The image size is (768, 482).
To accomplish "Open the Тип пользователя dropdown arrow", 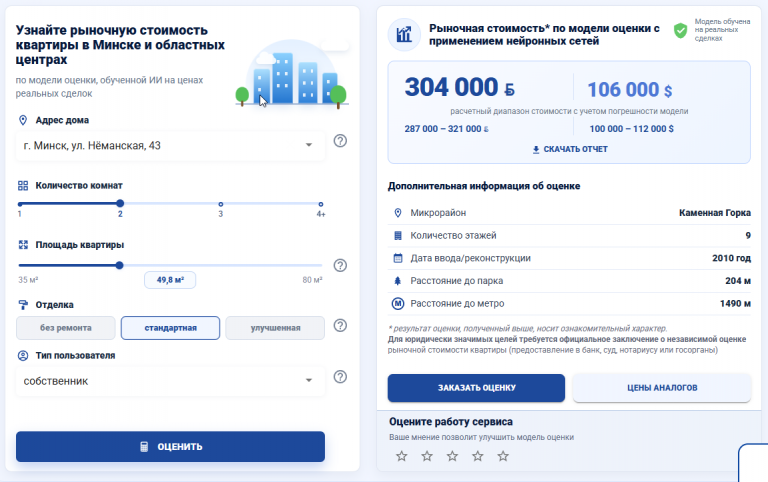I will [309, 381].
